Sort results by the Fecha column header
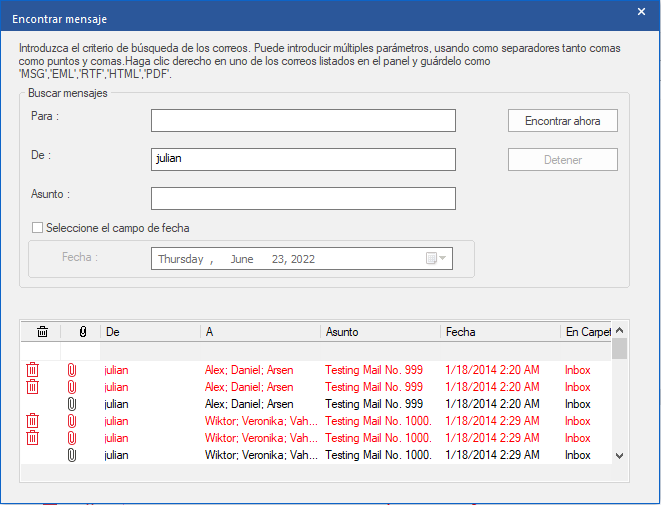The height and width of the screenshot is (505, 661). pos(500,332)
